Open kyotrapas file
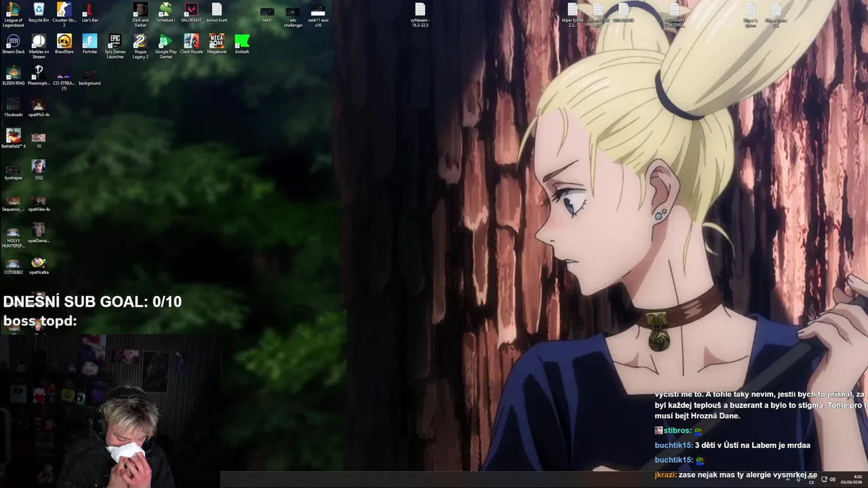 point(13,171)
